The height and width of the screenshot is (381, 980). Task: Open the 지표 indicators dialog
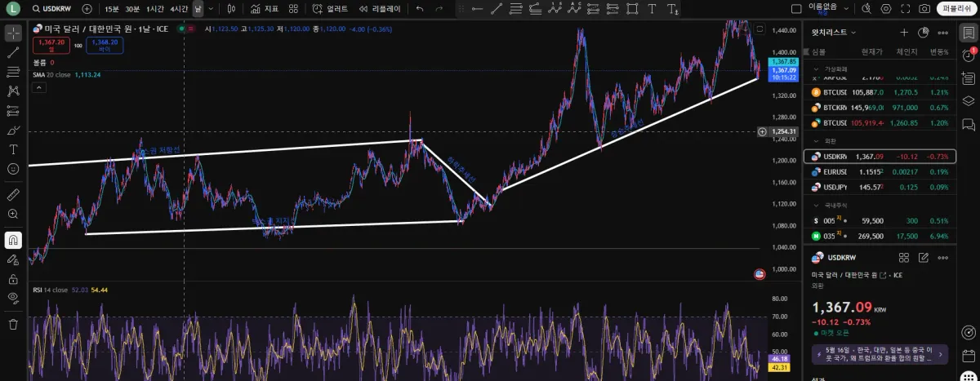[x=265, y=9]
